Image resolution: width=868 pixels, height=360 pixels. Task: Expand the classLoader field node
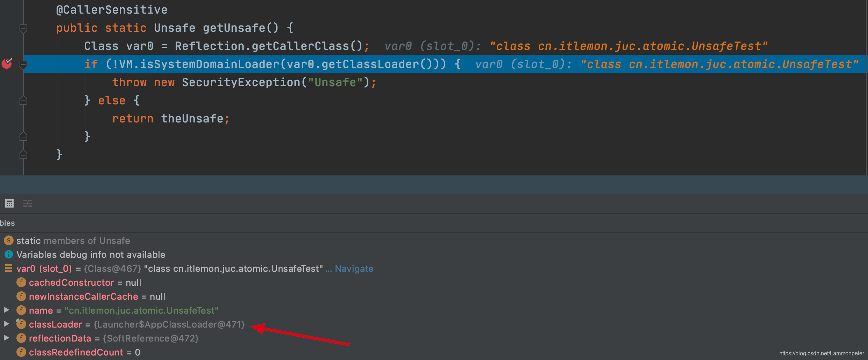tap(6, 324)
